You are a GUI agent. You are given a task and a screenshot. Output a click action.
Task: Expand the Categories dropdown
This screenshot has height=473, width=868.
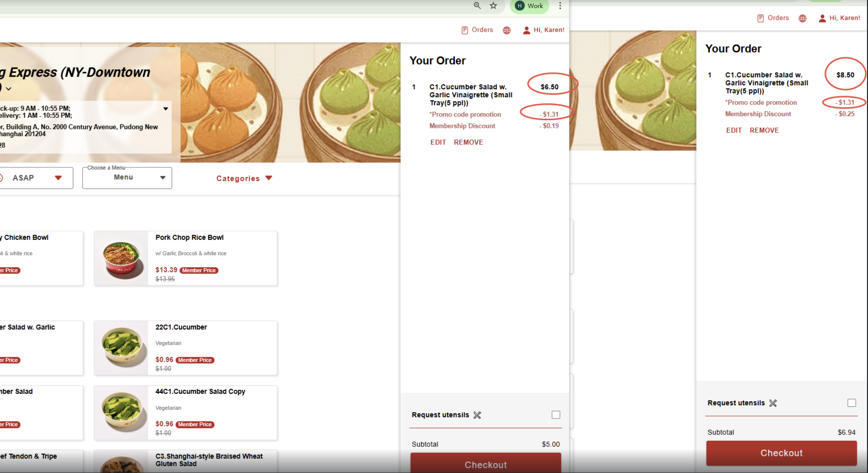[x=244, y=178]
